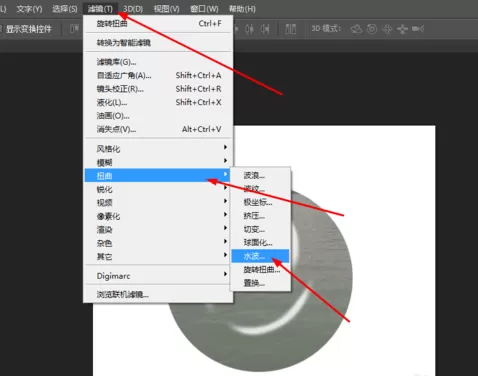Select 置换... displace filter

[261, 283]
